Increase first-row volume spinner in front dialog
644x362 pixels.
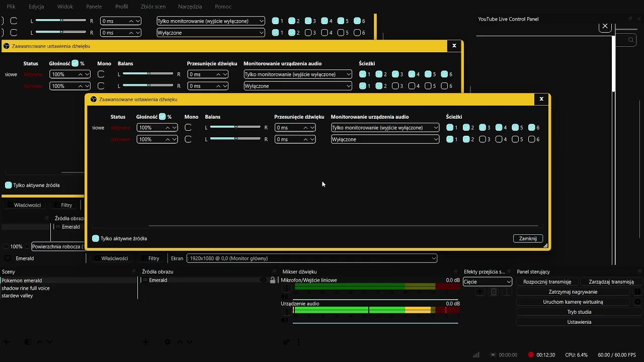point(168,128)
